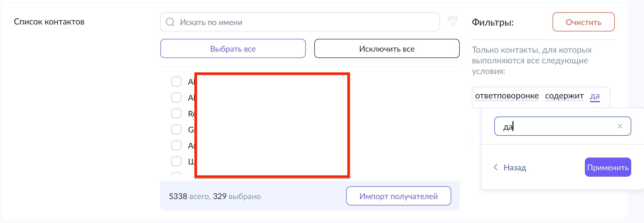Tick the first contact checkbox in list
Viewport: 644px width, 223px height.
(176, 81)
